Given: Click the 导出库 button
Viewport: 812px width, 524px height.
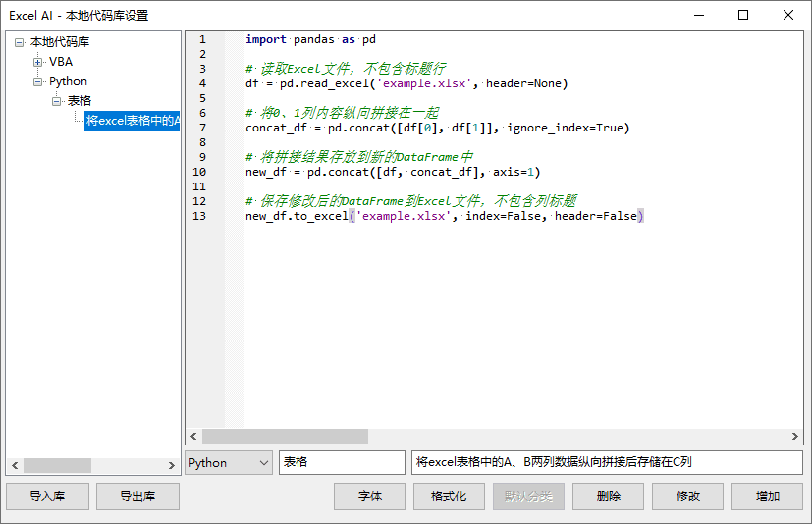Looking at the screenshot, I should 137,497.
